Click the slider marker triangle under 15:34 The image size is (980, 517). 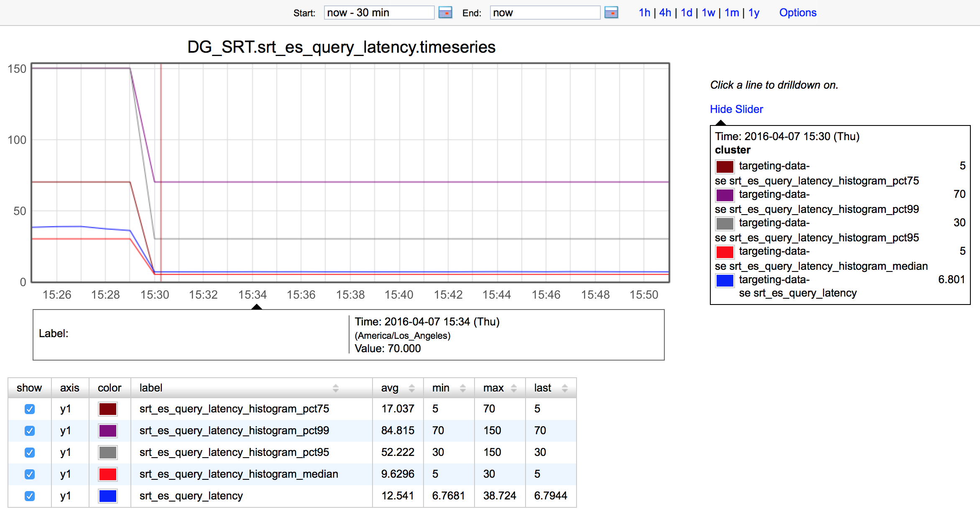coord(257,307)
